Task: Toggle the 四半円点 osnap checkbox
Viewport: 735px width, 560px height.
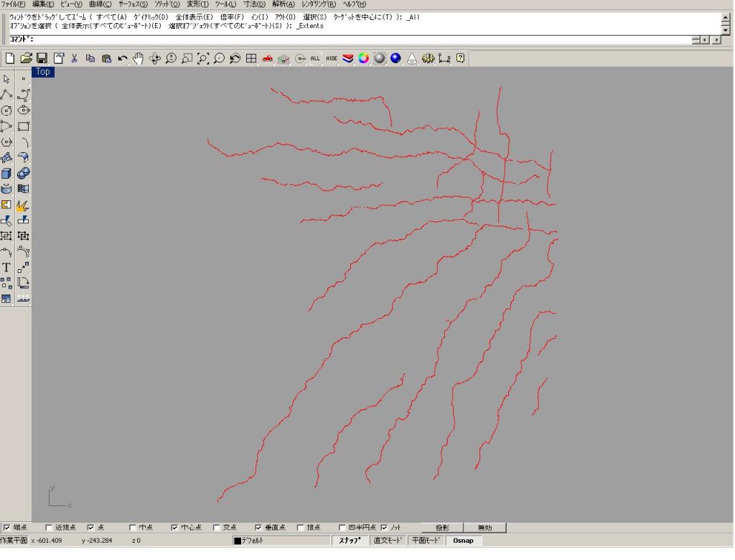Action: pyautogui.click(x=342, y=528)
